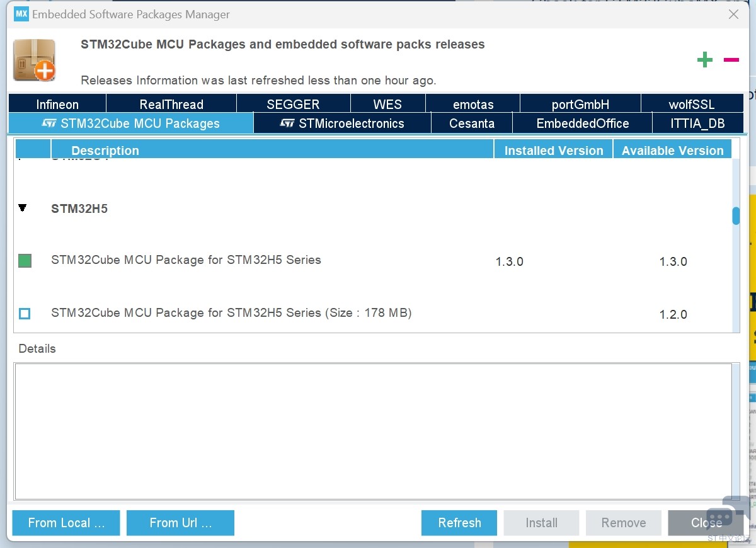Switch to the SEGGER tab
This screenshot has width=756, height=548.
point(293,104)
